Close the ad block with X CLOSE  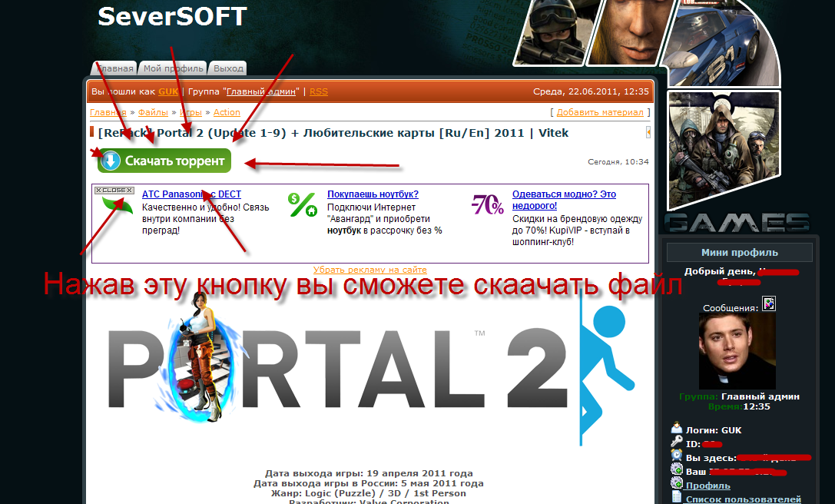click(114, 191)
